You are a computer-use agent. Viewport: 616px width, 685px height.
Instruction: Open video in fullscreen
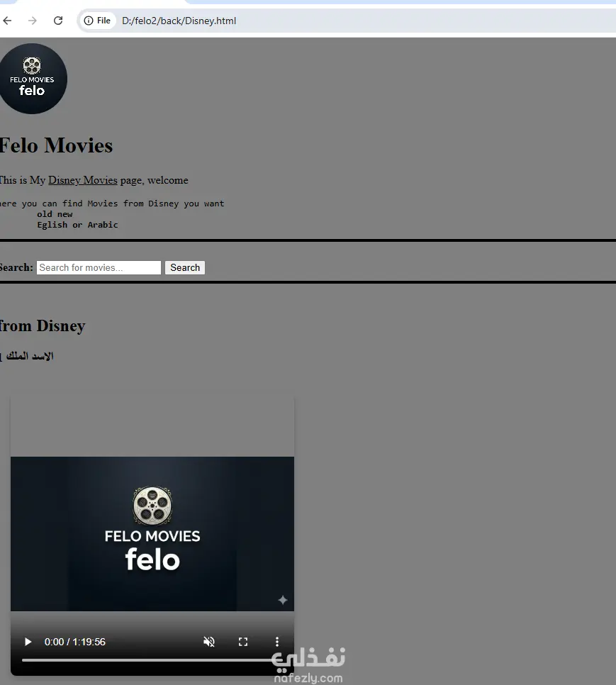(x=243, y=642)
